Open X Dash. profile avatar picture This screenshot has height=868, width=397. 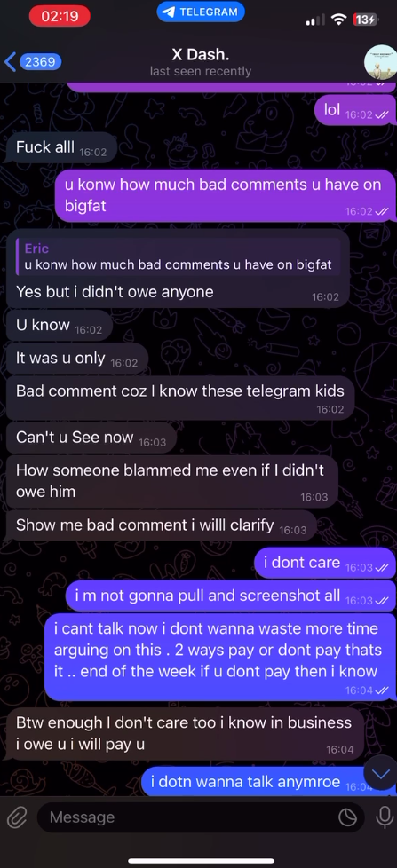pos(380,61)
